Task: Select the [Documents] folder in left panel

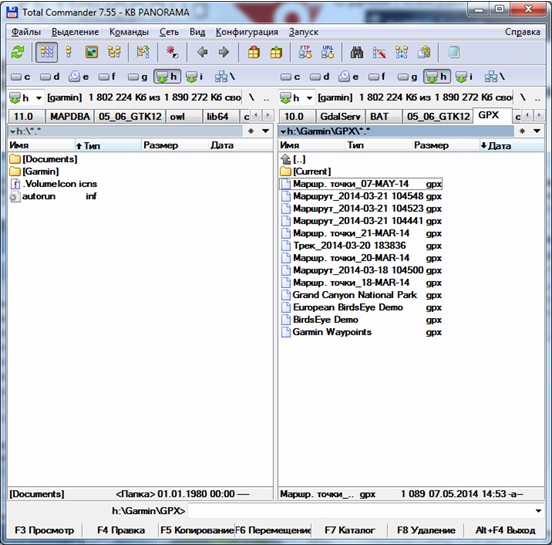Action: [x=43, y=159]
